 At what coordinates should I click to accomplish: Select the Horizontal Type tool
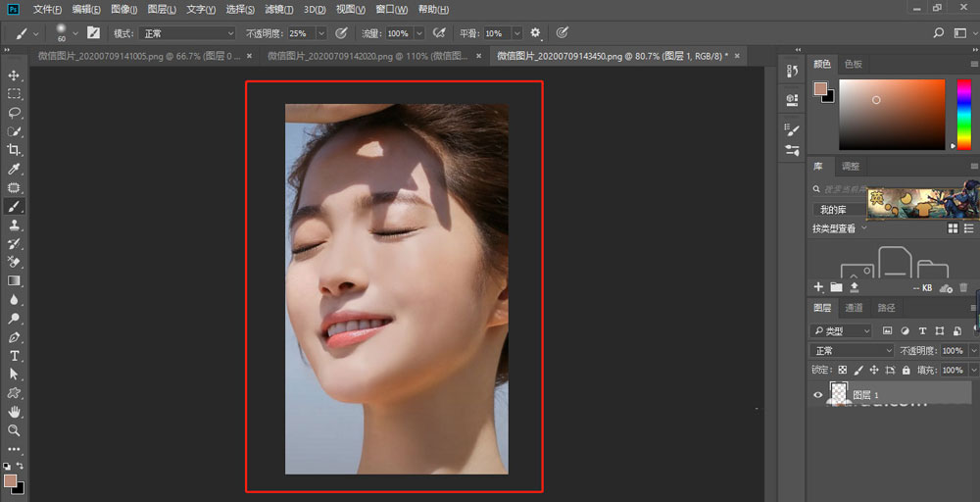pos(14,355)
